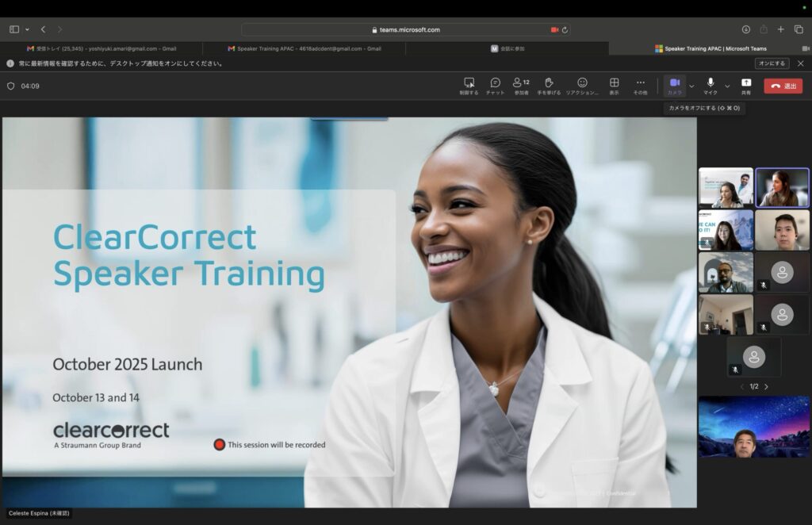Click the teams.microsoft.com address bar
This screenshot has height=525, width=812.
pyautogui.click(x=406, y=29)
